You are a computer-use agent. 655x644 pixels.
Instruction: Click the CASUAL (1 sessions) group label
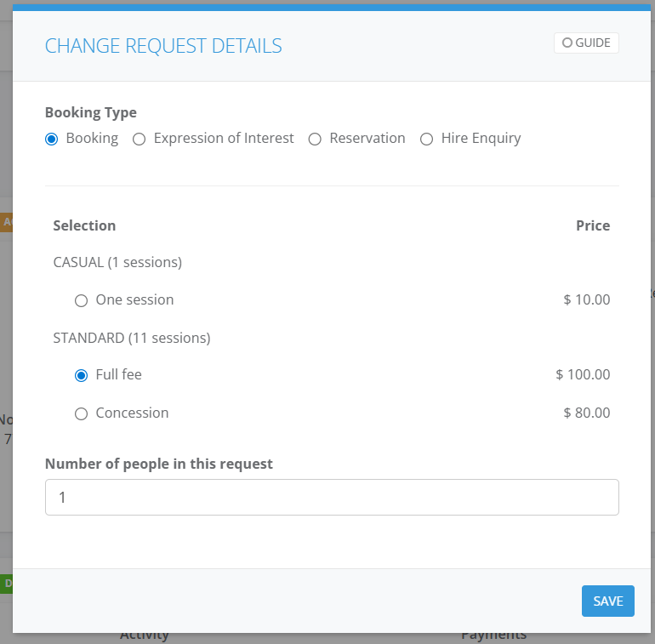[x=117, y=262]
